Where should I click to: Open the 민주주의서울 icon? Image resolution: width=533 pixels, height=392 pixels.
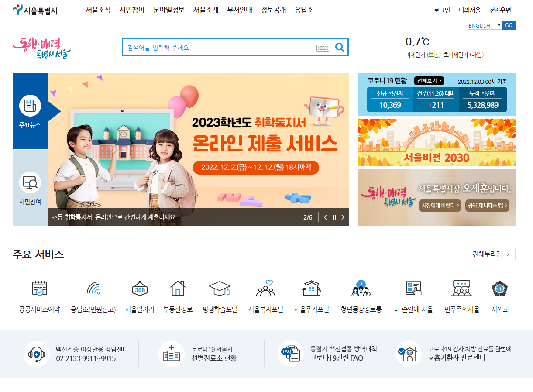[462, 289]
